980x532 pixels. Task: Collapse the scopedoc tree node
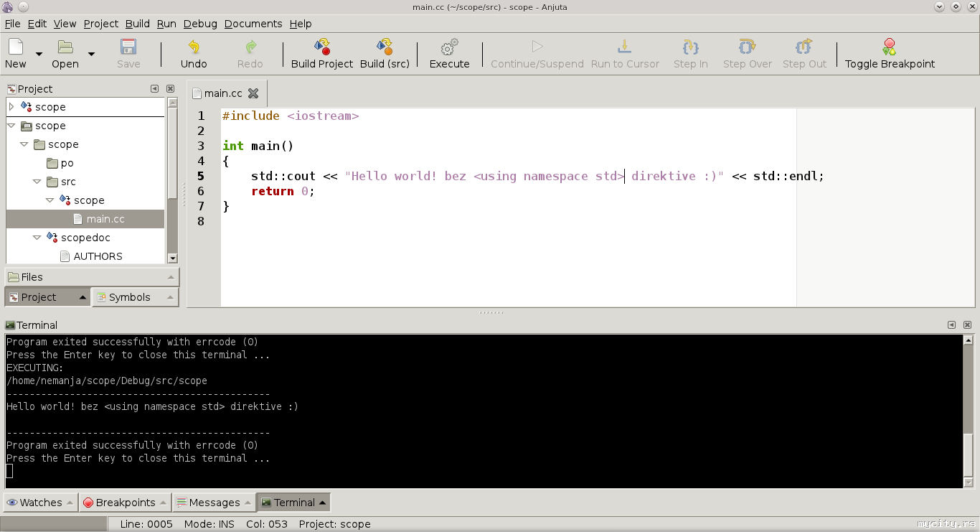click(37, 238)
